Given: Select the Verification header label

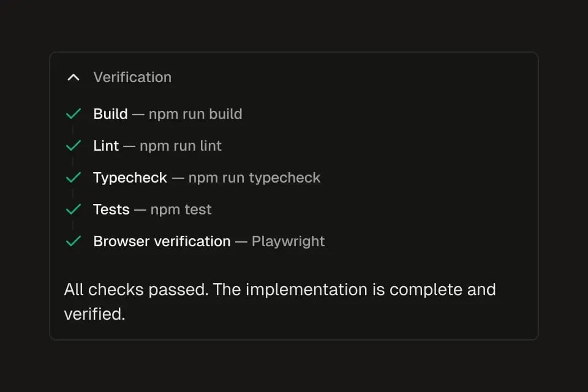Looking at the screenshot, I should point(132,77).
